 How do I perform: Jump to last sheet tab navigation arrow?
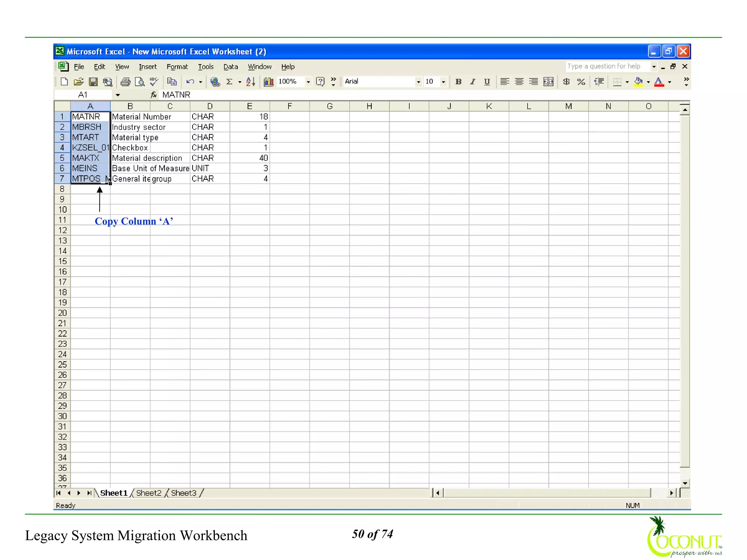pyautogui.click(x=89, y=493)
